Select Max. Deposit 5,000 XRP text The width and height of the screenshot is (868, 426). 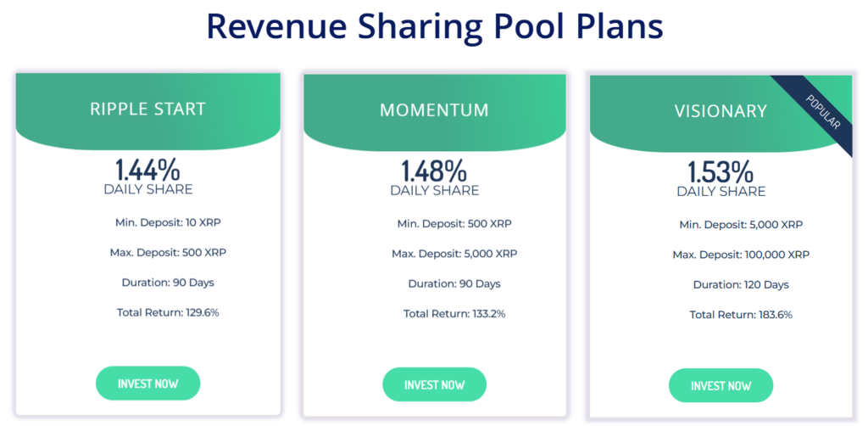click(454, 254)
